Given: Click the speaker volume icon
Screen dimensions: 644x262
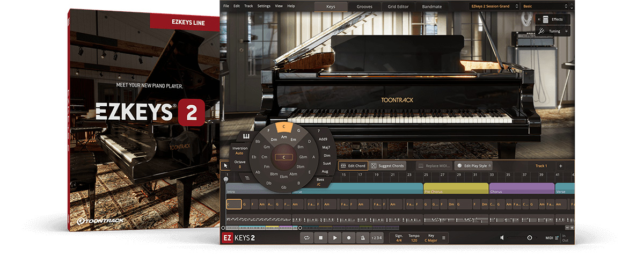Looking at the screenshot, I should click(502, 237).
